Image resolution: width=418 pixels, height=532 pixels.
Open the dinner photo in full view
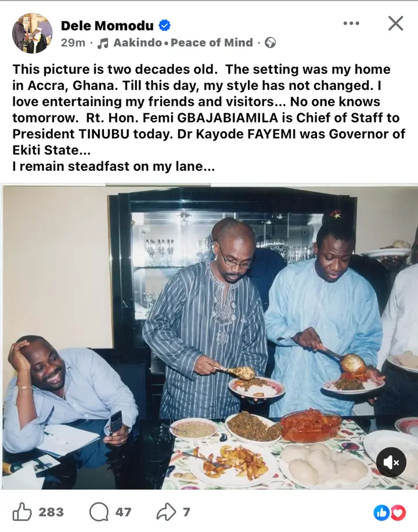click(x=210, y=337)
